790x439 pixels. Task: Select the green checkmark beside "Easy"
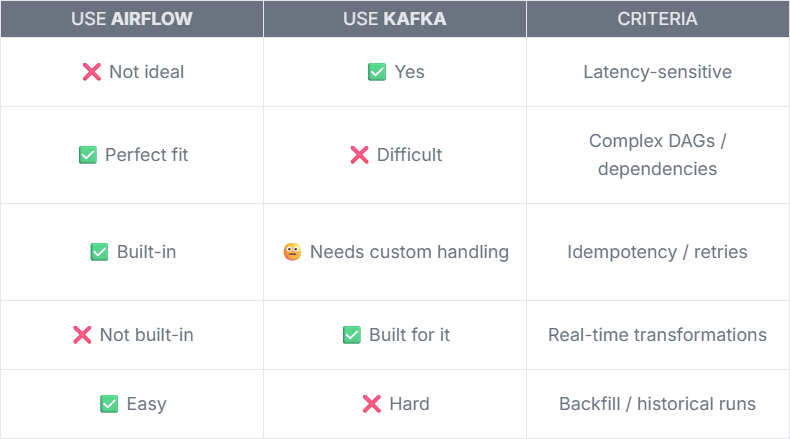(109, 404)
